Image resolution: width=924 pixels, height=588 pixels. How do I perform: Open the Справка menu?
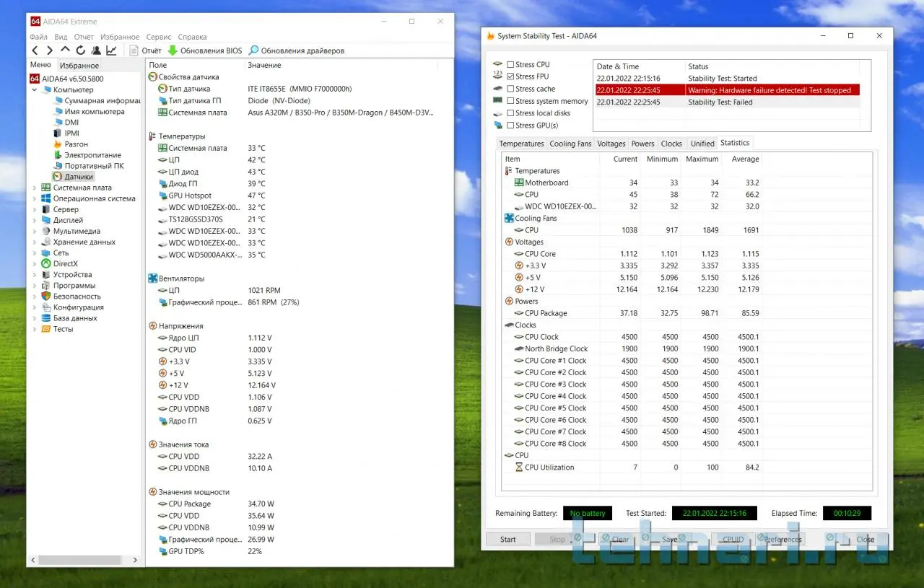(192, 37)
